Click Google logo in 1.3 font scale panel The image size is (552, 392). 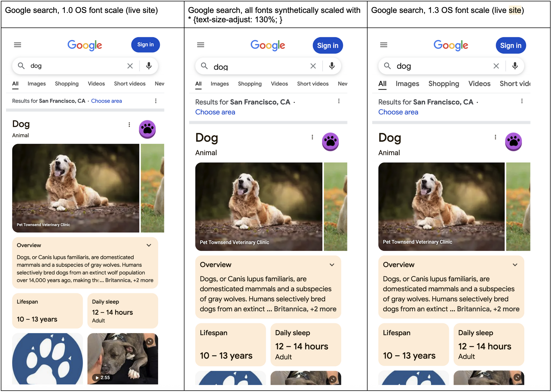click(451, 45)
